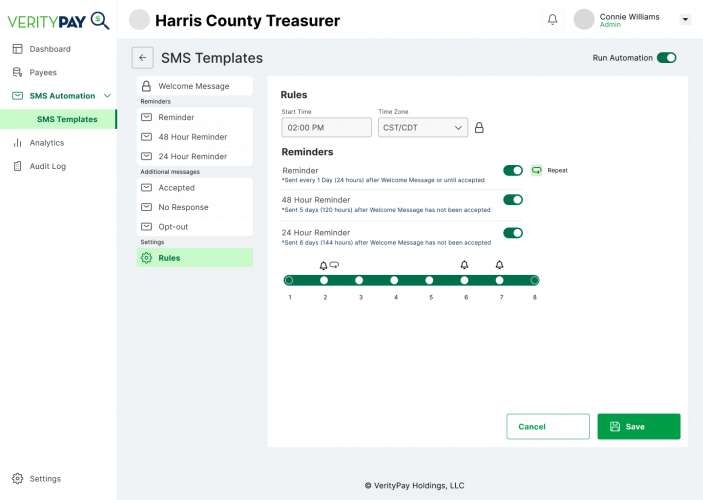Click the Audit Log clipboard icon
This screenshot has height=500, width=703.
(x=17, y=166)
